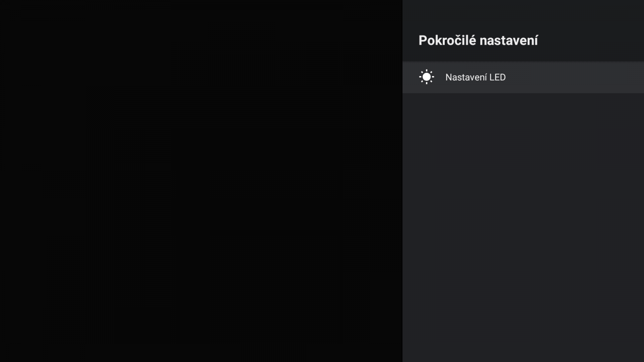The image size is (644, 362).
Task: Tap the sun icon beside Nastavení LED
Action: click(426, 77)
